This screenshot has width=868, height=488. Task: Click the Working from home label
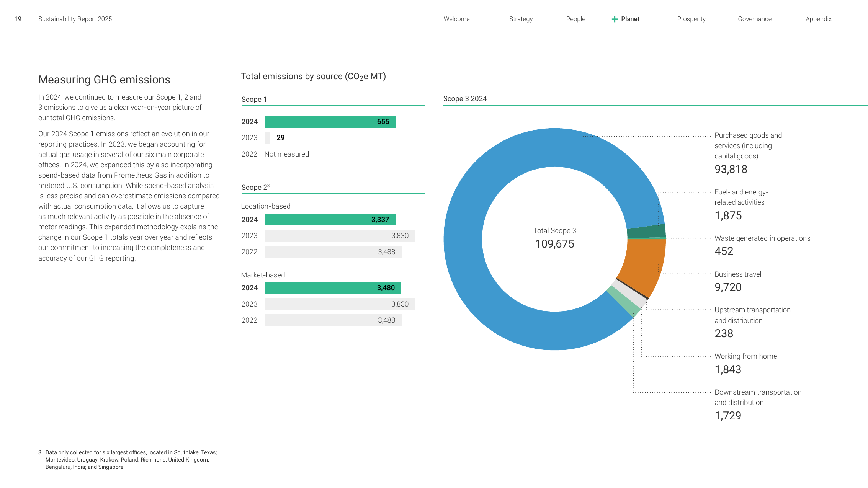click(x=745, y=356)
